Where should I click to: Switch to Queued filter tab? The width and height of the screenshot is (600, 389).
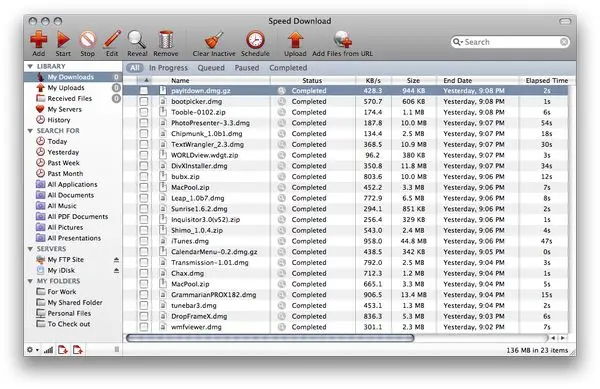tap(211, 68)
